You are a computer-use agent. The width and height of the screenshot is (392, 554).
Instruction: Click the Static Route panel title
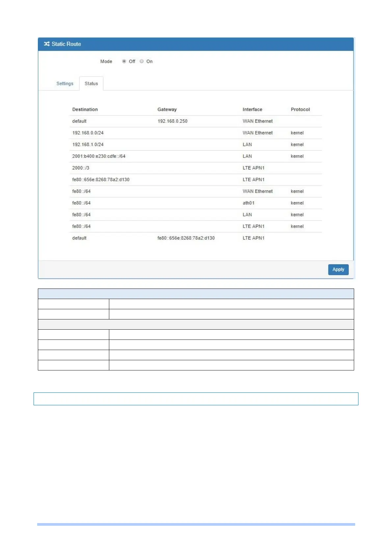pyautogui.click(x=66, y=44)
